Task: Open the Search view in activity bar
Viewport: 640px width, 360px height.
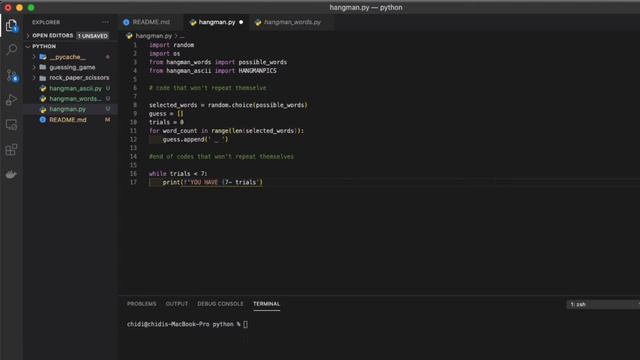Action: click(11, 50)
